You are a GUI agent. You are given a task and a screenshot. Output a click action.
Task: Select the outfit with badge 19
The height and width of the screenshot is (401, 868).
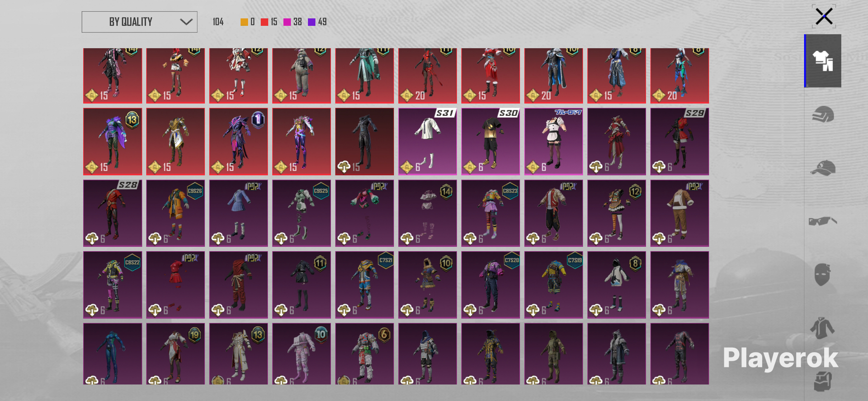pyautogui.click(x=175, y=353)
